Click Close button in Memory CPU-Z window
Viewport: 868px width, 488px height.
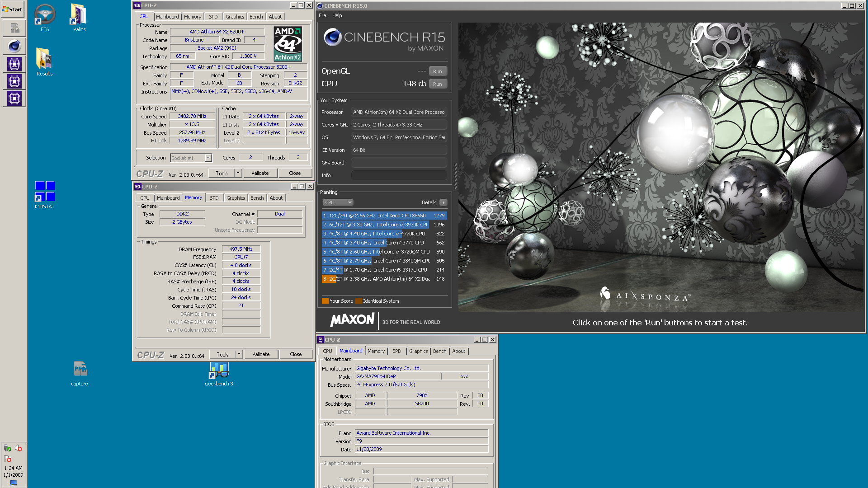296,354
